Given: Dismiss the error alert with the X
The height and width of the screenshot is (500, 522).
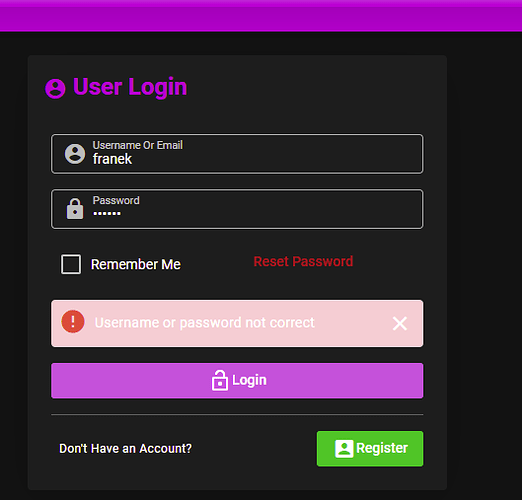Looking at the screenshot, I should pos(400,323).
